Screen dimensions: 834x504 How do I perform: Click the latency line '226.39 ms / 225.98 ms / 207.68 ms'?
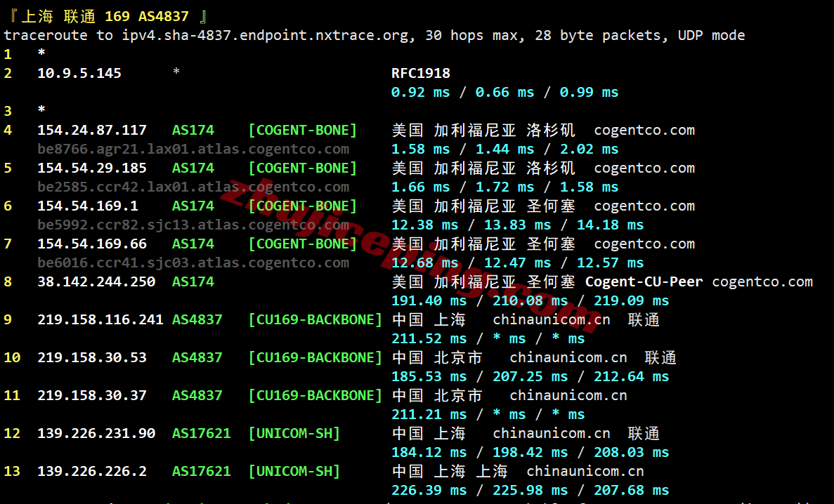pos(530,490)
